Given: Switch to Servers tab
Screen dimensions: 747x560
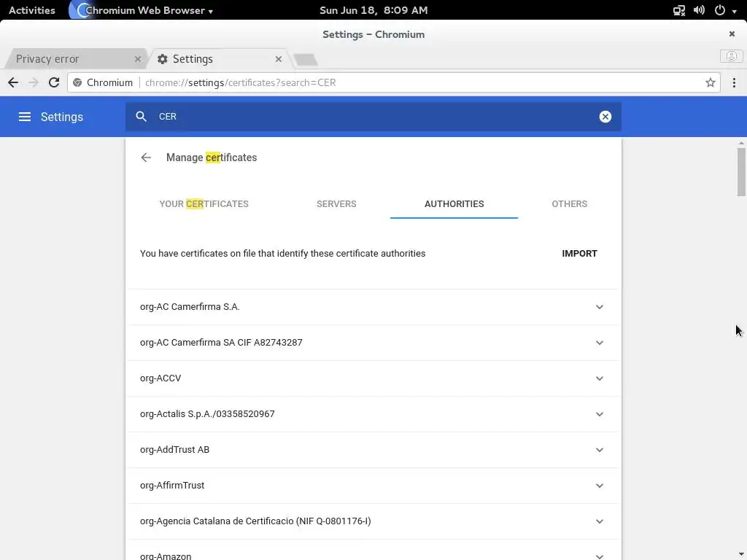Looking at the screenshot, I should (x=336, y=204).
